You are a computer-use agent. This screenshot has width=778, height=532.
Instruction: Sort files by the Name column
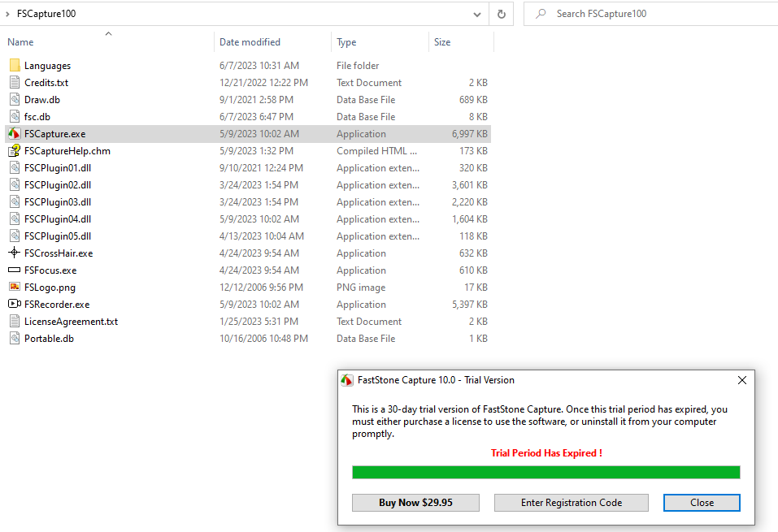pyautogui.click(x=20, y=42)
